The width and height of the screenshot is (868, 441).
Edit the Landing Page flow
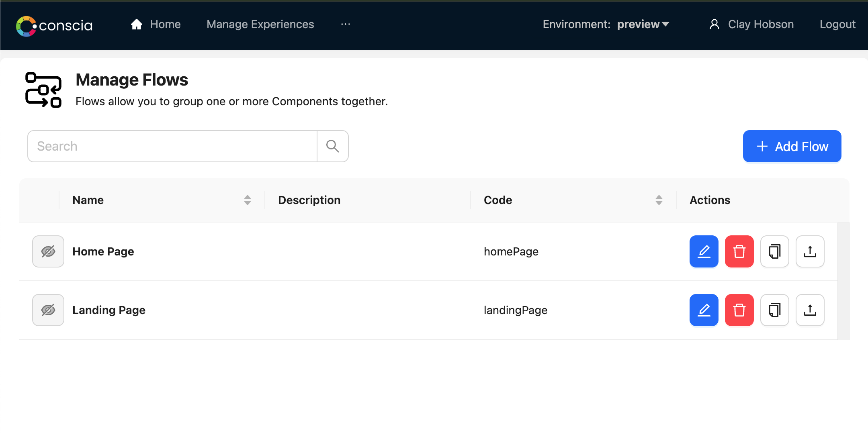(704, 310)
